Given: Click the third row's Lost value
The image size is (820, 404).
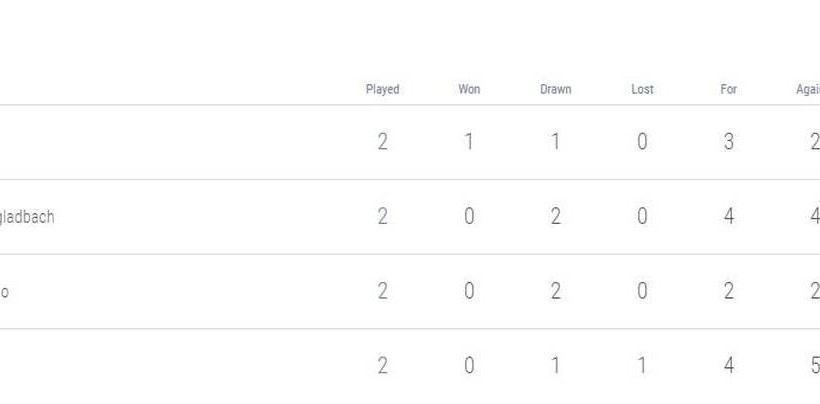Looking at the screenshot, I should click(642, 291).
